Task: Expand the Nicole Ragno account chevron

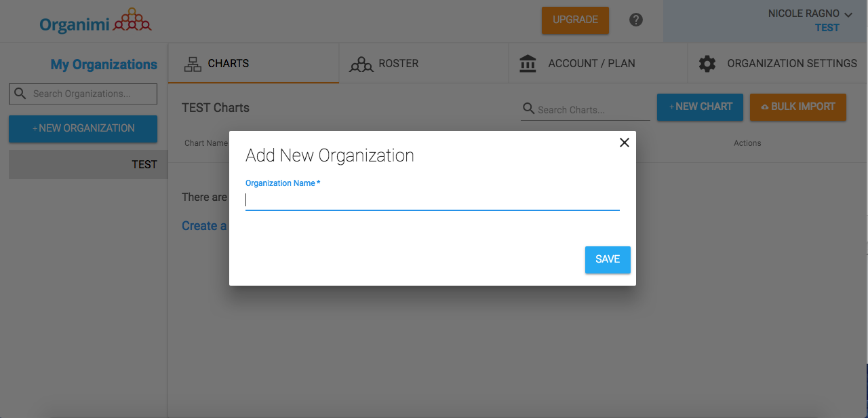Action: pos(848,14)
